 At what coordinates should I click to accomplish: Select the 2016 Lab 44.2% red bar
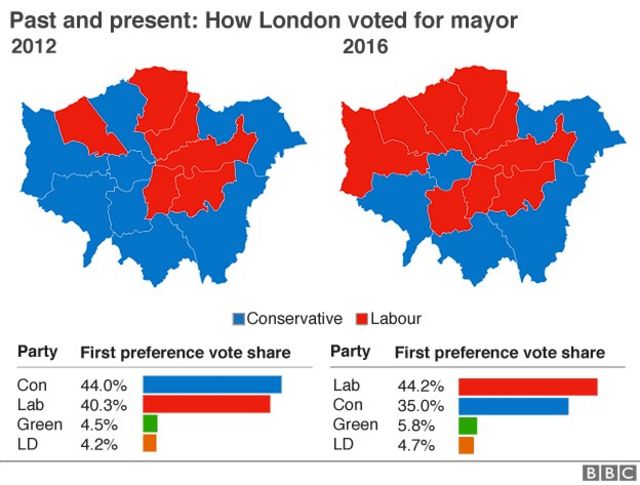(x=528, y=387)
